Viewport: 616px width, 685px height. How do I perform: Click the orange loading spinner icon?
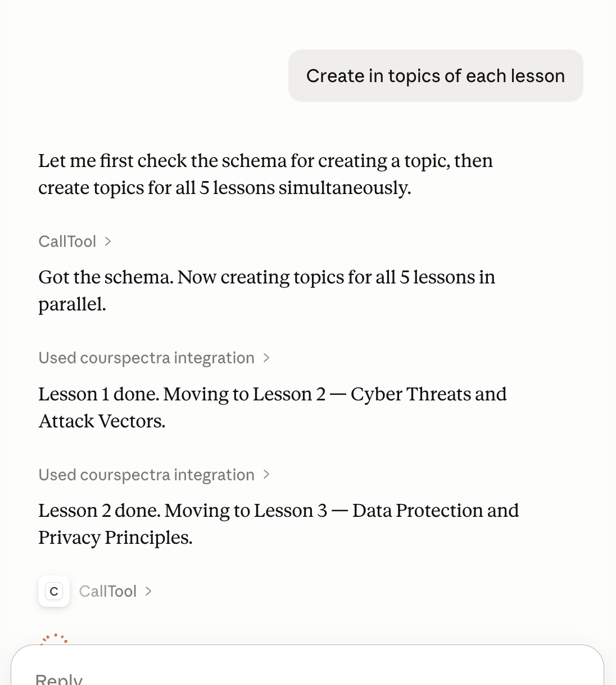(x=55, y=639)
